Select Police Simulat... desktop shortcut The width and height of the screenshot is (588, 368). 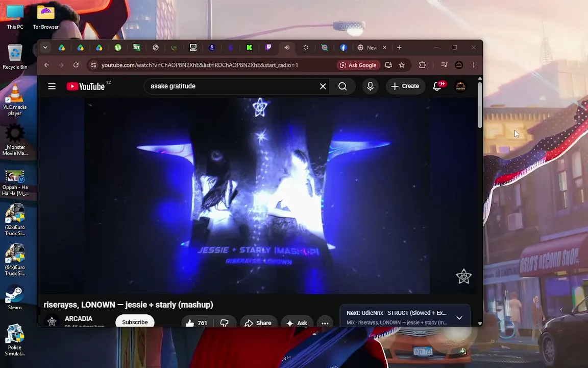pyautogui.click(x=15, y=340)
